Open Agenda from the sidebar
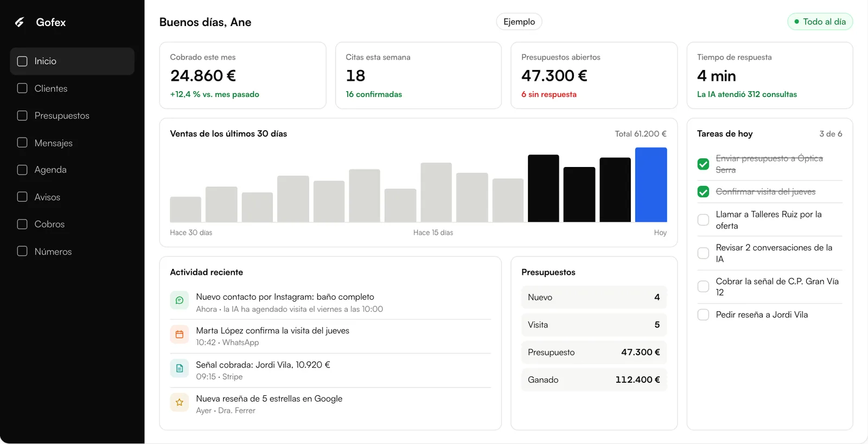 [x=50, y=170]
